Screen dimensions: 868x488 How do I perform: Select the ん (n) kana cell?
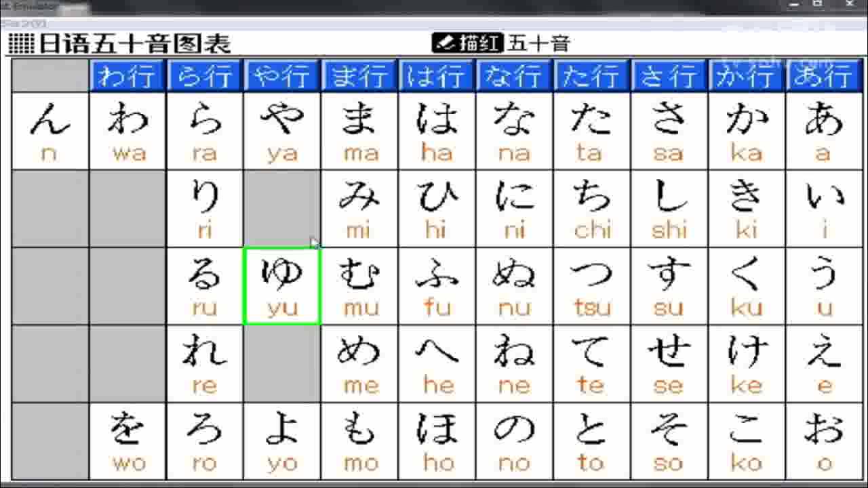coord(50,131)
